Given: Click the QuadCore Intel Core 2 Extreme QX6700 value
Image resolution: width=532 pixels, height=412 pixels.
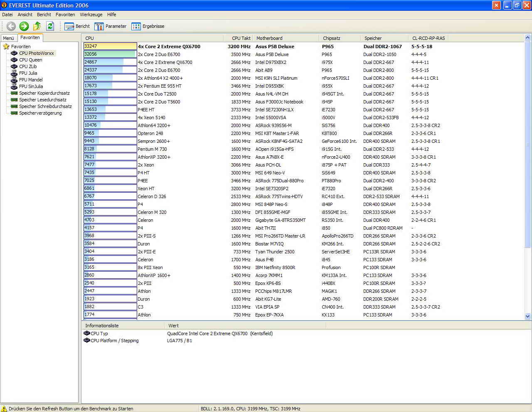Looking at the screenshot, I should [220, 334].
